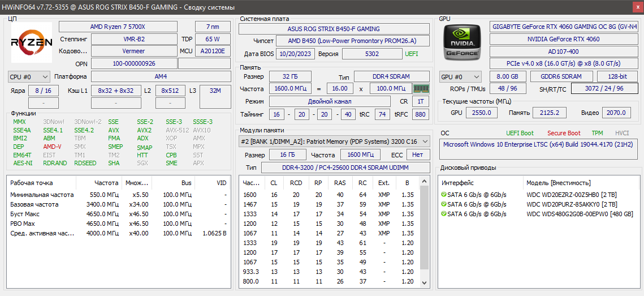Image resolution: width=644 pixels, height=296 pixels.
Task: Click the 32 ГБ memory size field
Action: pyautogui.click(x=290, y=76)
